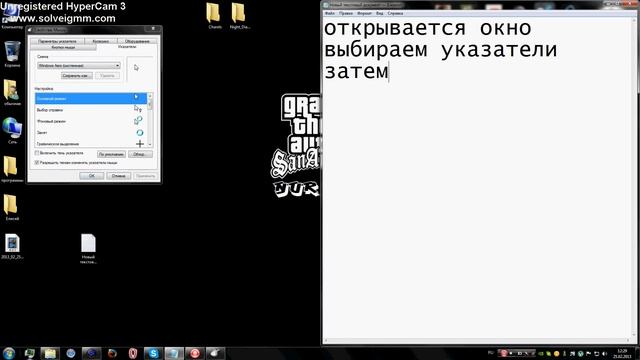This screenshot has height=360, width=640.
Task: Click the monitor icon next to Start
Action: click(x=29, y=353)
